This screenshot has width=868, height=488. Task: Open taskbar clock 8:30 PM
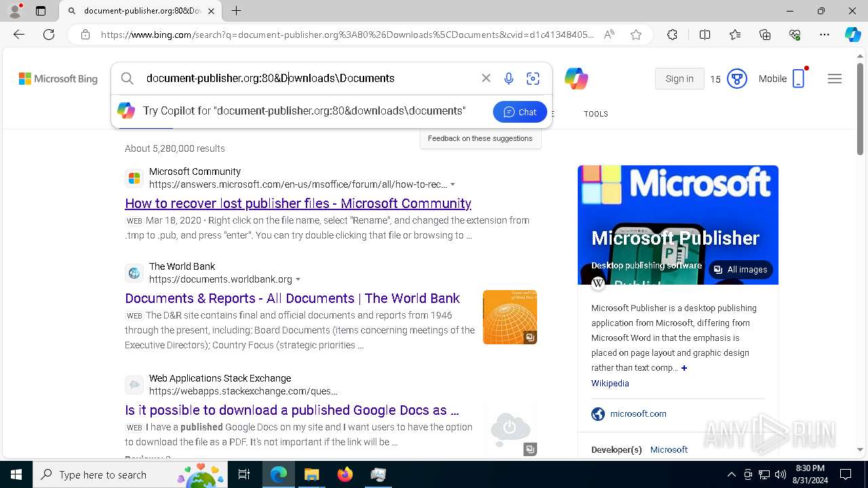(x=810, y=474)
